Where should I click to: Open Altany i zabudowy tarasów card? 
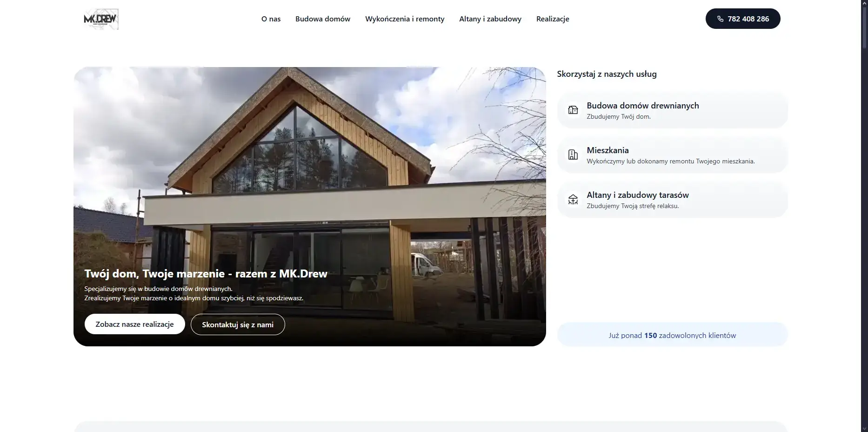[x=637, y=195]
